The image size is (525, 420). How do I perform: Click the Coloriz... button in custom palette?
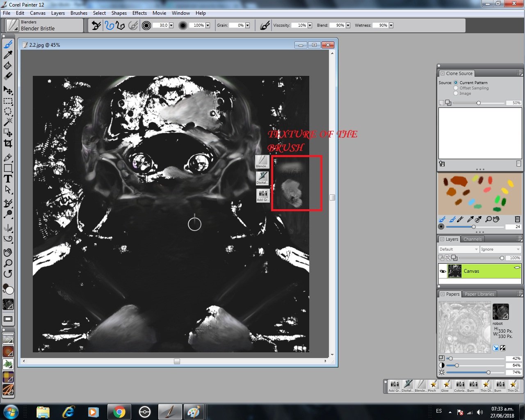tap(460, 386)
